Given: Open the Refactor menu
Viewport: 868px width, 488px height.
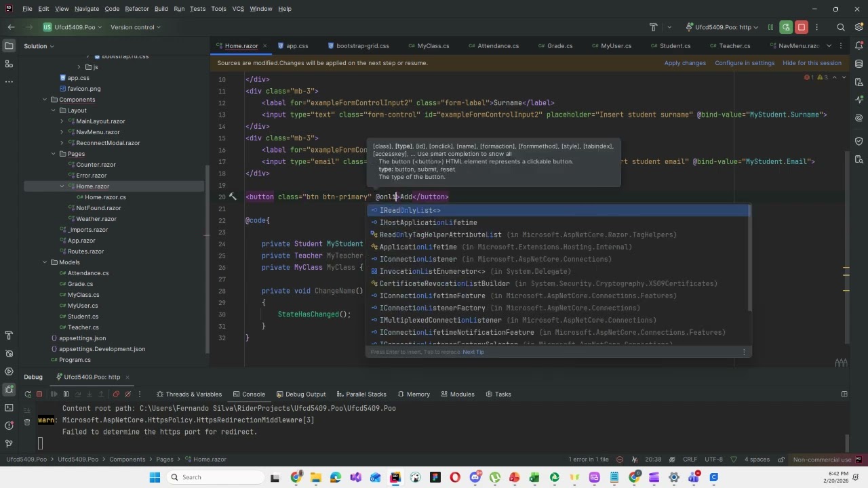Looking at the screenshot, I should coord(137,9).
